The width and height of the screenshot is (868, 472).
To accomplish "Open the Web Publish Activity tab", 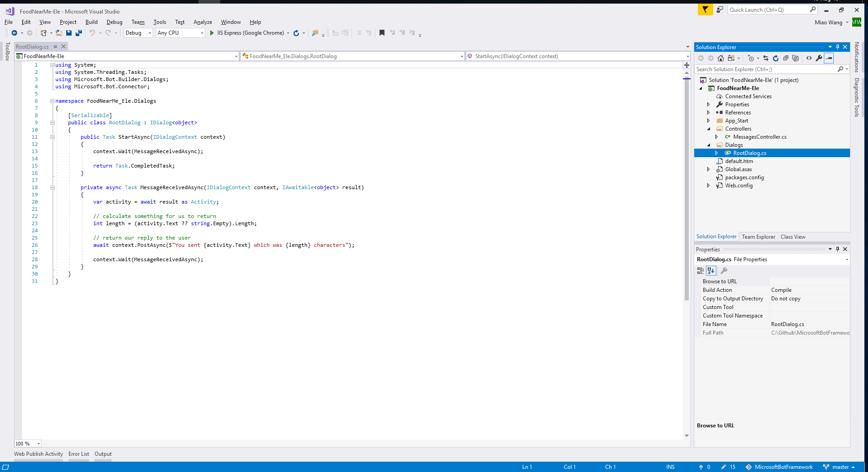I will coord(38,454).
